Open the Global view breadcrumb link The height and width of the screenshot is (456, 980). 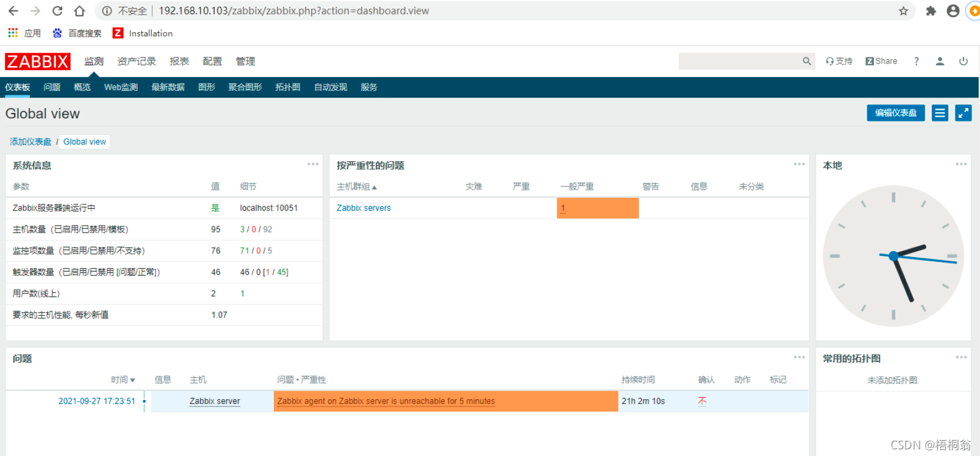point(85,142)
